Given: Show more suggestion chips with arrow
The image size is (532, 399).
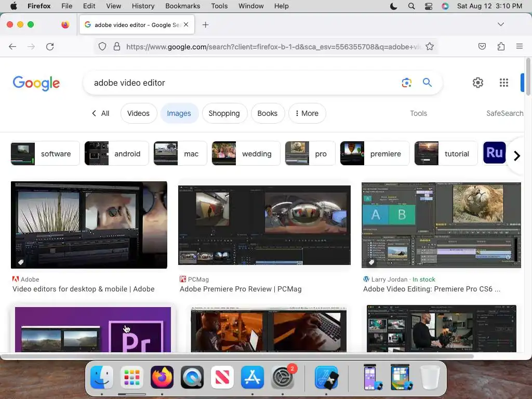Looking at the screenshot, I should tap(517, 156).
